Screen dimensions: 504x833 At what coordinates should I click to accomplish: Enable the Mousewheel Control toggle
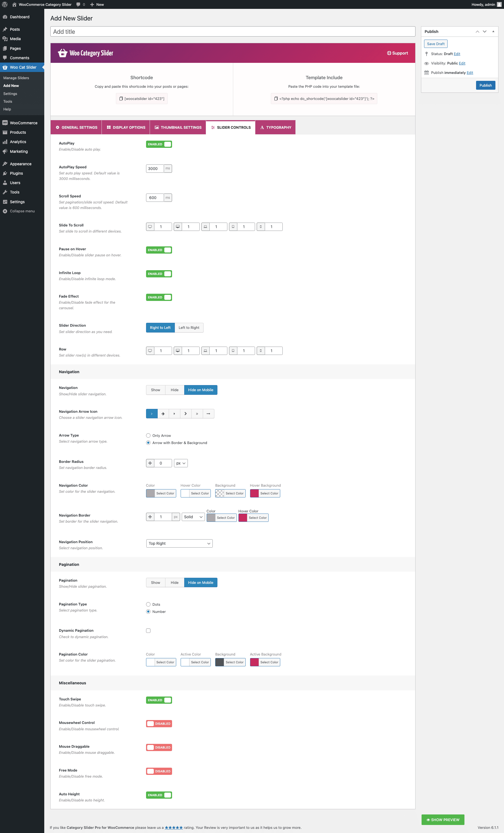159,723
